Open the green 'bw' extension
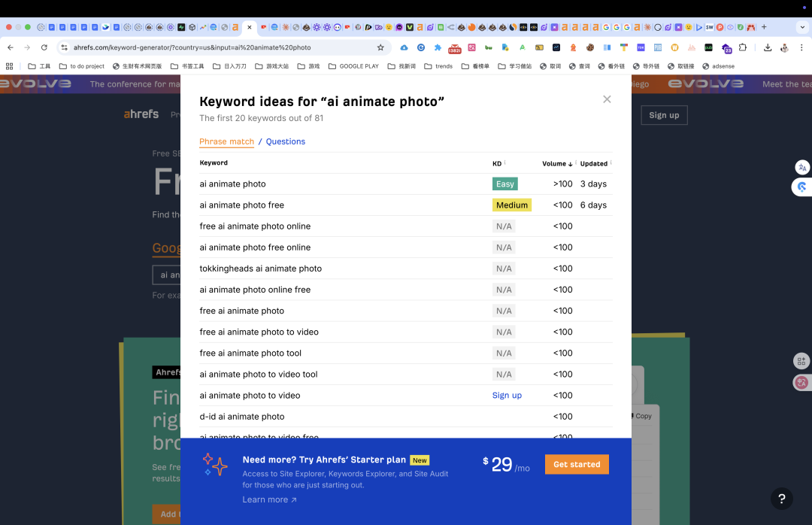The width and height of the screenshot is (812, 525). tap(489, 47)
